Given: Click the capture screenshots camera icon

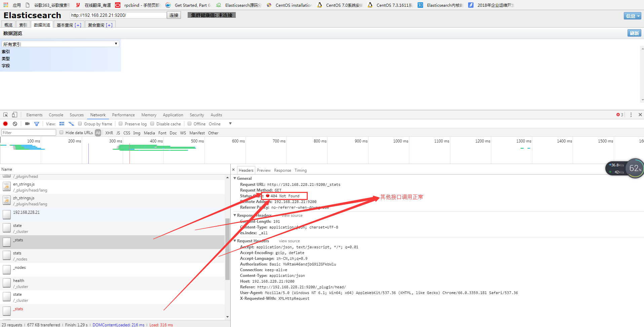Looking at the screenshot, I should point(27,124).
